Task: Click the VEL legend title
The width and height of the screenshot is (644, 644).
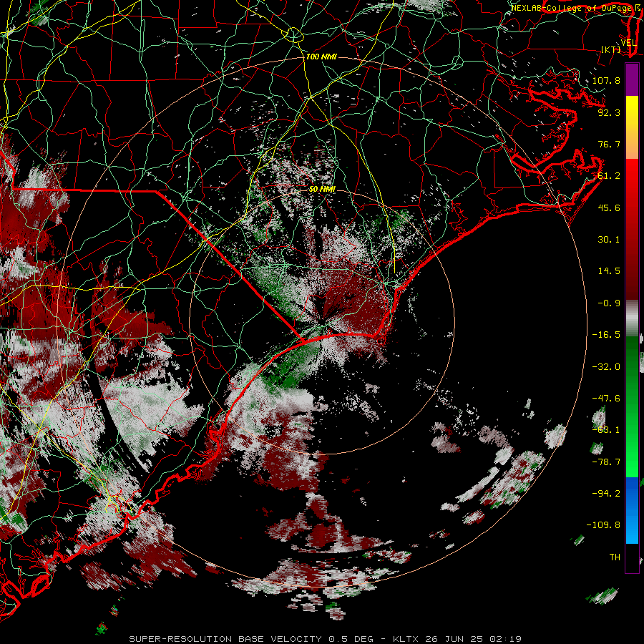Action: (x=628, y=43)
